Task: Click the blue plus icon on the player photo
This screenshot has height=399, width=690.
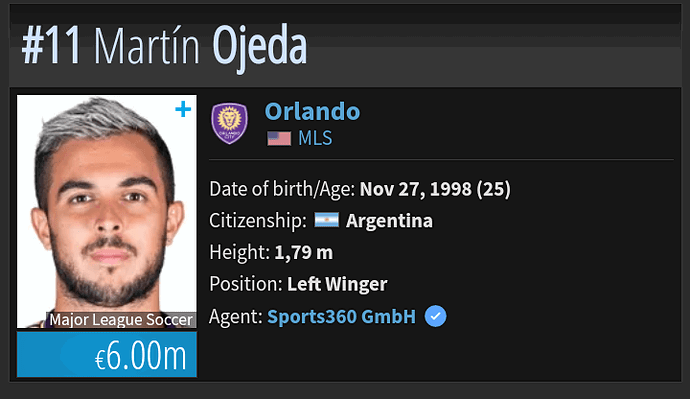Action: [x=183, y=109]
